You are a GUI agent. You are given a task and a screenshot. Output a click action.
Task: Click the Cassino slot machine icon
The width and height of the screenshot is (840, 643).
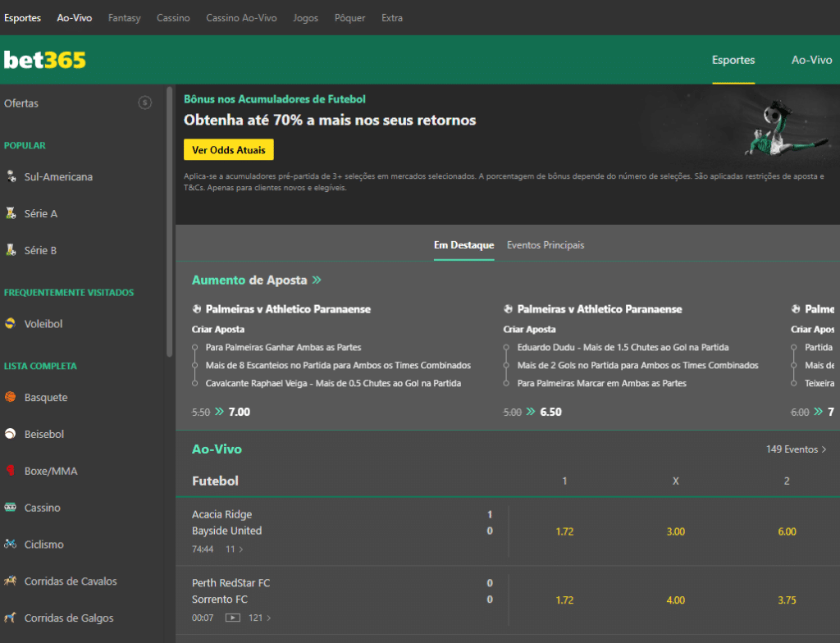click(10, 507)
